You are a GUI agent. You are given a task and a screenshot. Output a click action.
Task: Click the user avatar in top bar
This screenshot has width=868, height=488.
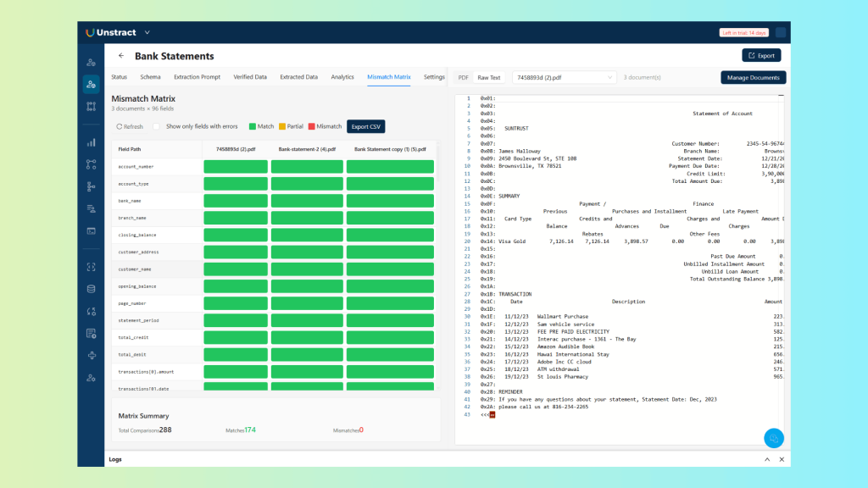[x=780, y=33]
